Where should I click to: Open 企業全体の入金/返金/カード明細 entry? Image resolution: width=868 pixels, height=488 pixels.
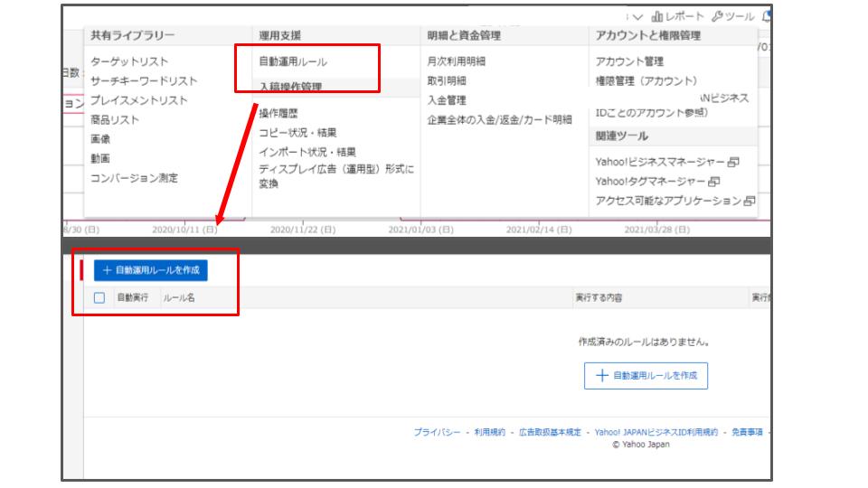(499, 119)
